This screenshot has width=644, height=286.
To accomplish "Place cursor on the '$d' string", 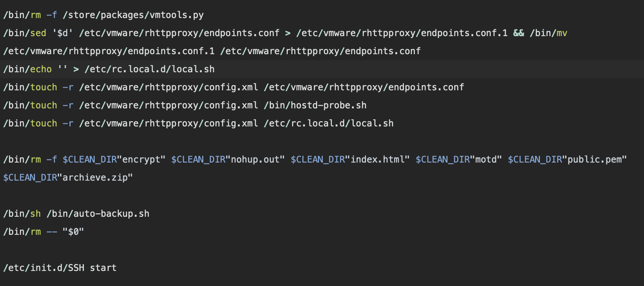I will pyautogui.click(x=62, y=33).
